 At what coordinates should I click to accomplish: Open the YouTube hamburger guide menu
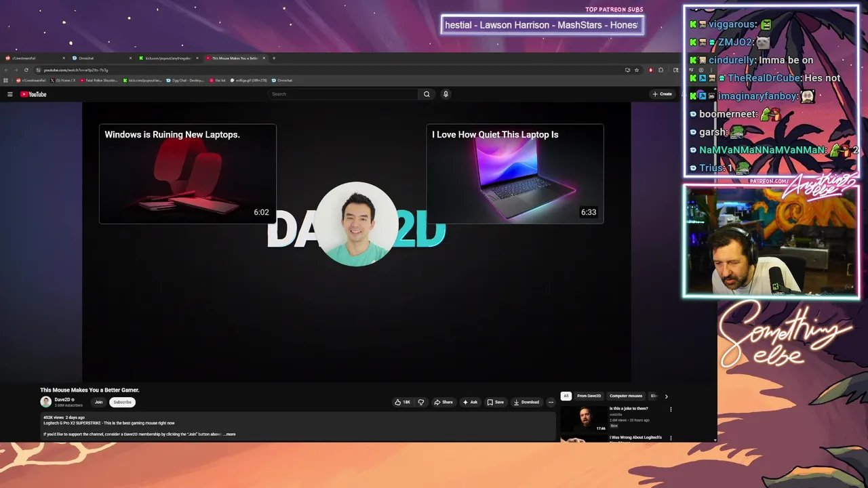[x=10, y=94]
